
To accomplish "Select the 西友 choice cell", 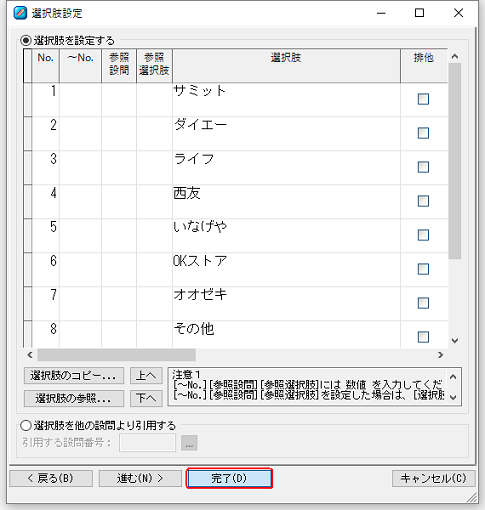I will tap(286, 202).
